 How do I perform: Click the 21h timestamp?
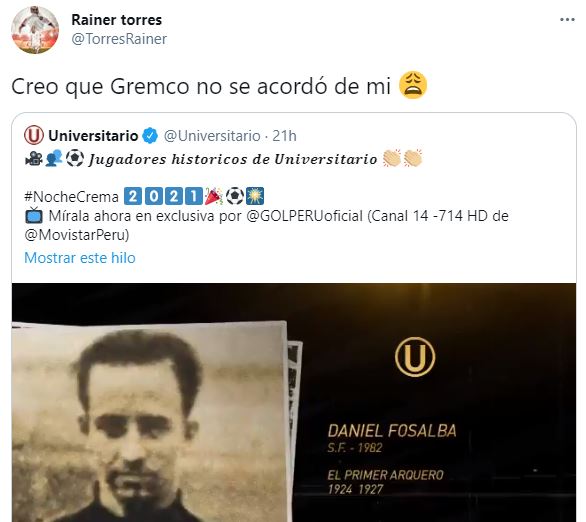point(284,136)
